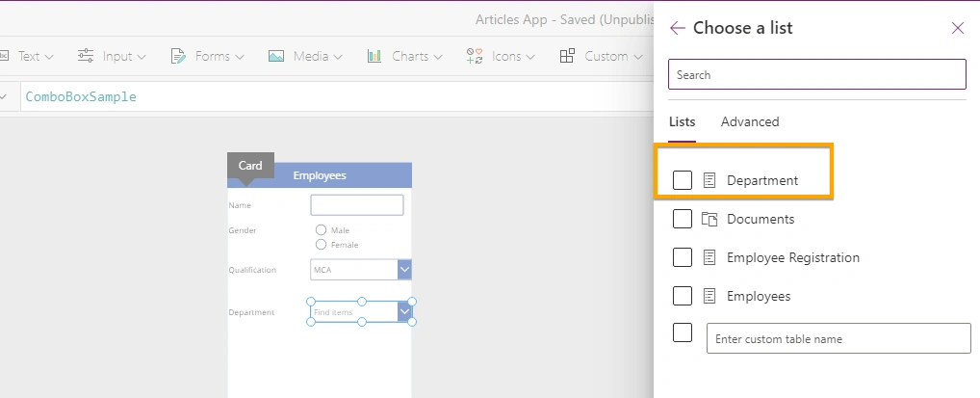Click the Documents library icon
Screen dimensions: 980x398
709,219
